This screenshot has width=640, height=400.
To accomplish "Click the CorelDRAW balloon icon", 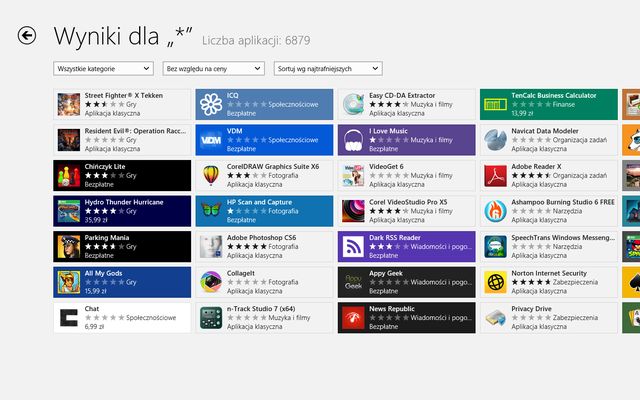I will (211, 176).
